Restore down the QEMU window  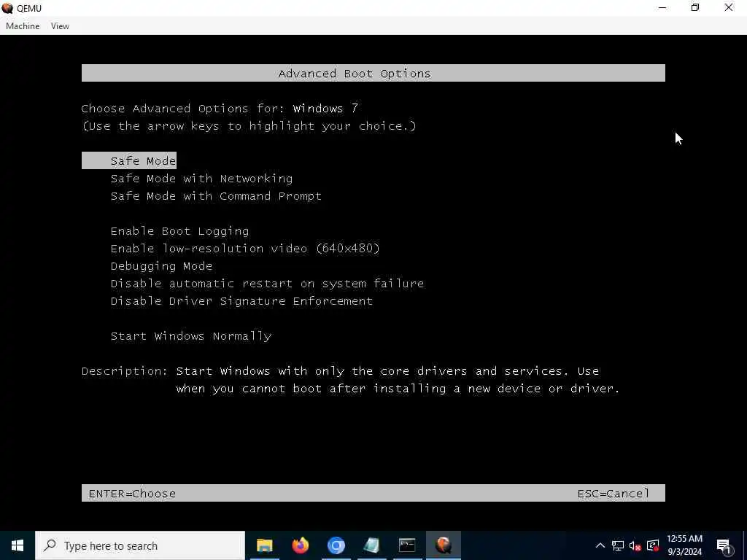point(695,8)
